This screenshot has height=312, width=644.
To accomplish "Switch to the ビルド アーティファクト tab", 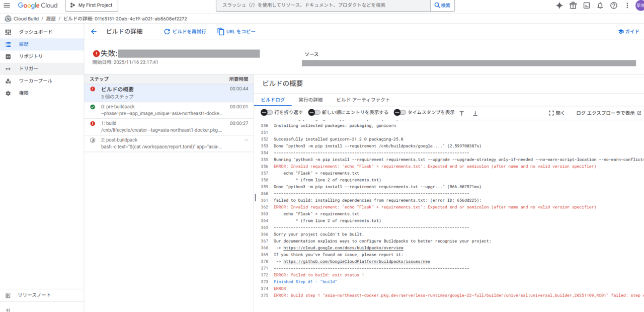I will coord(363,100).
